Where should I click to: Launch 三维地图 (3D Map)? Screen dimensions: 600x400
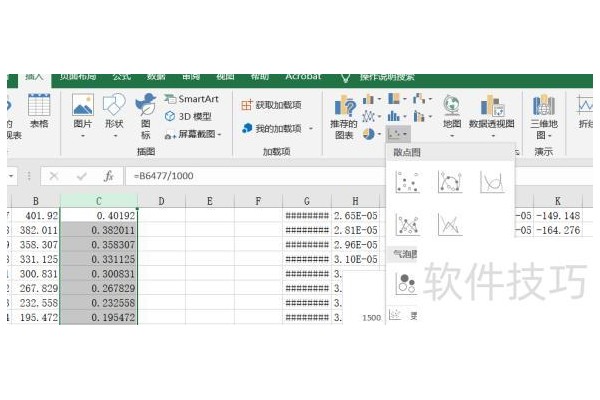pos(544,117)
